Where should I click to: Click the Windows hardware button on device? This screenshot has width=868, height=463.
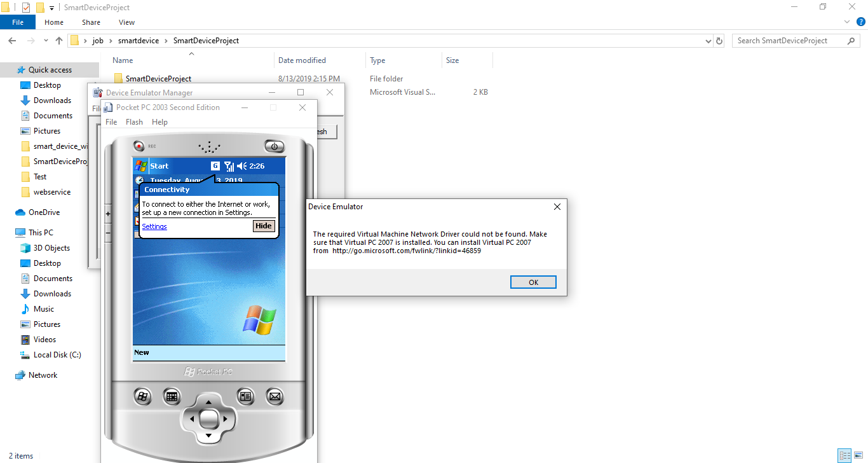pos(142,396)
